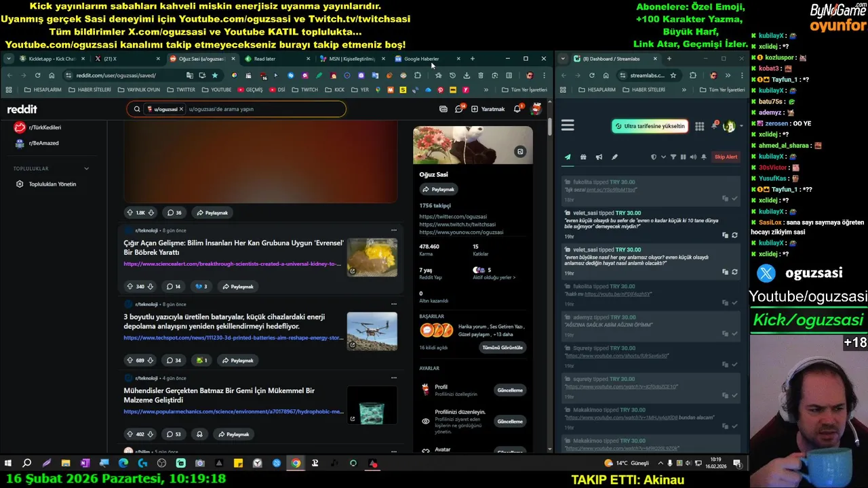Viewport: 868px width, 488px height.
Task: Open drone thumbnail on 3D batteries post
Action: tap(372, 331)
